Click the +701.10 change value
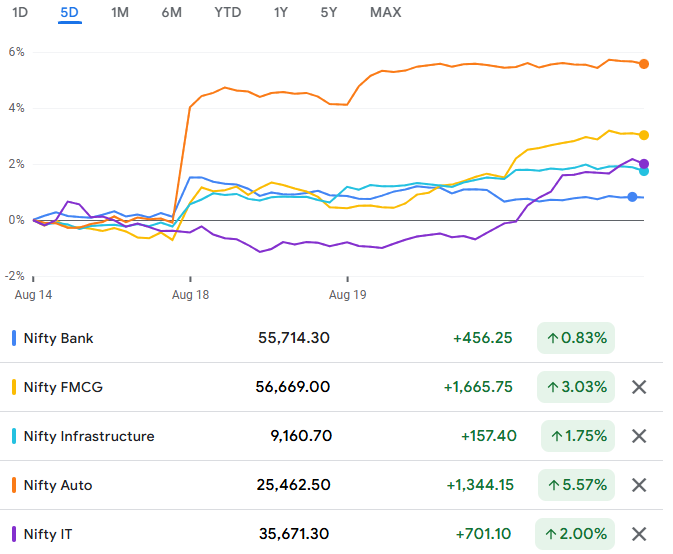The height and width of the screenshot is (554, 673). pos(483,534)
